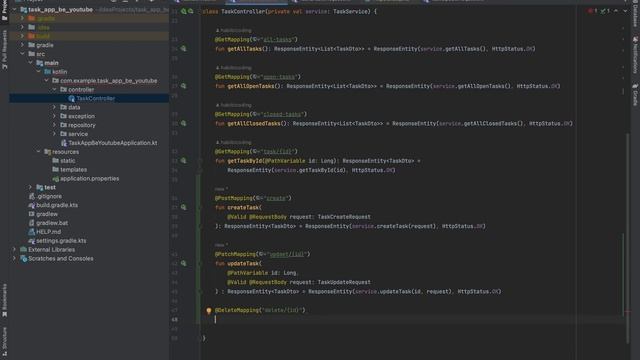Click External Libraries icon
Image resolution: width=640 pixels, height=360 pixels.
click(x=24, y=249)
